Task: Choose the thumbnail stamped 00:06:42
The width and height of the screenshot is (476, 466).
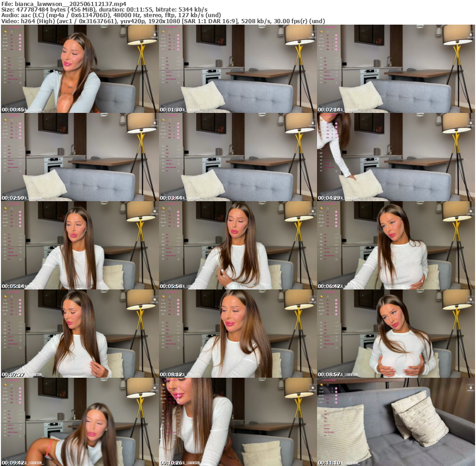Action: pos(396,245)
